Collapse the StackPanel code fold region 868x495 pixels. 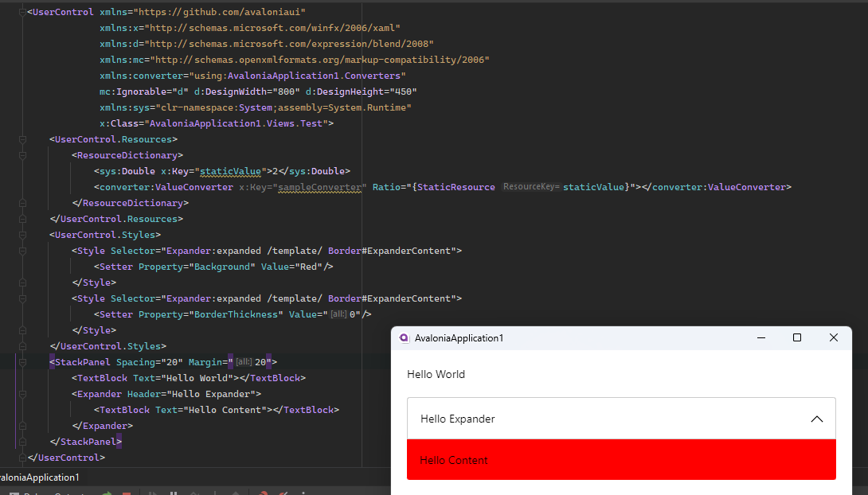pyautogui.click(x=22, y=361)
